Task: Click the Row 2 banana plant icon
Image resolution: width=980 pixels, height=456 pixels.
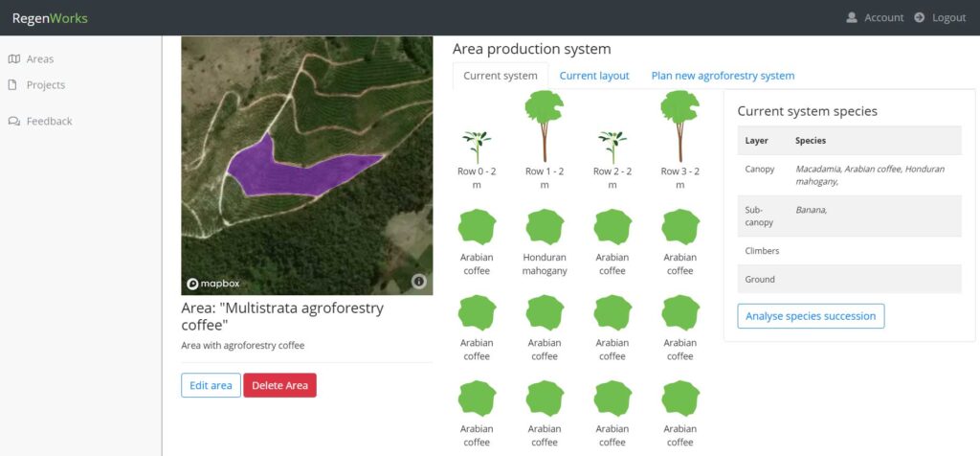Action: click(612, 147)
